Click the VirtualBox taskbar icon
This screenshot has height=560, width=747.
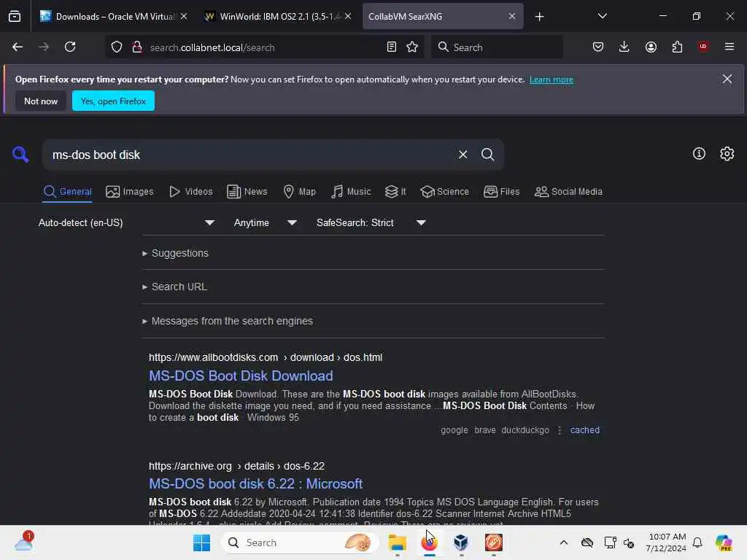tap(461, 542)
